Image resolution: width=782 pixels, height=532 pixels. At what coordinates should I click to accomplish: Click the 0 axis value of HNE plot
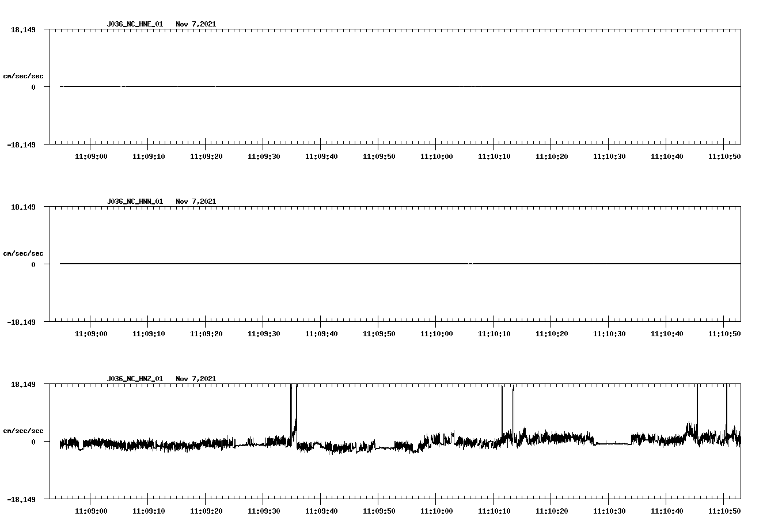point(33,87)
